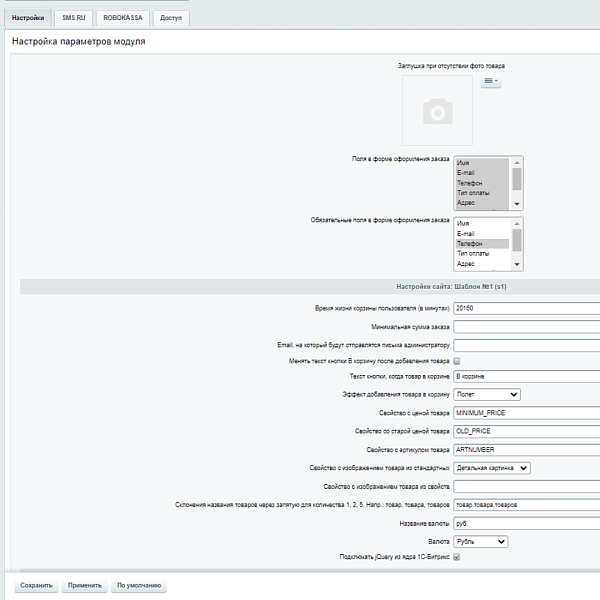Toggle jQuery from 1C-Bitrix core checkbox
This screenshot has width=600, height=600.
457,557
